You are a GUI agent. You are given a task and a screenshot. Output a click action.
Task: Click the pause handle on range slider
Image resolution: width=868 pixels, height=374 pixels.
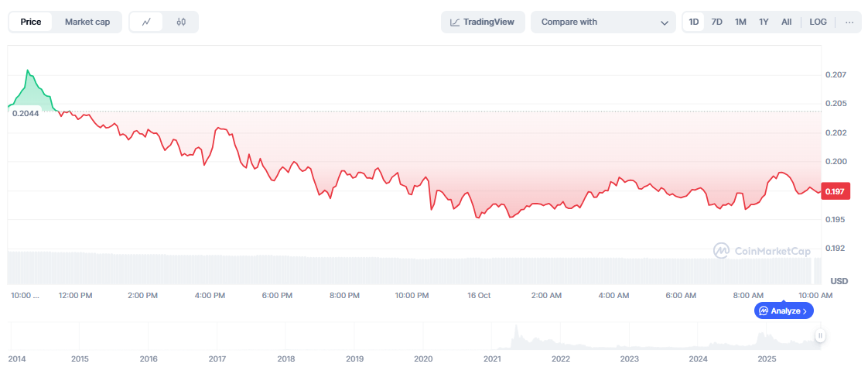click(x=820, y=335)
